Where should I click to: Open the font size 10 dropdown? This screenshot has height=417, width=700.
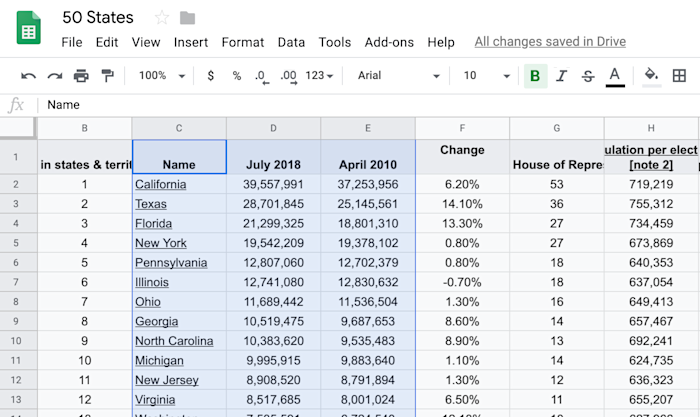[x=486, y=75]
